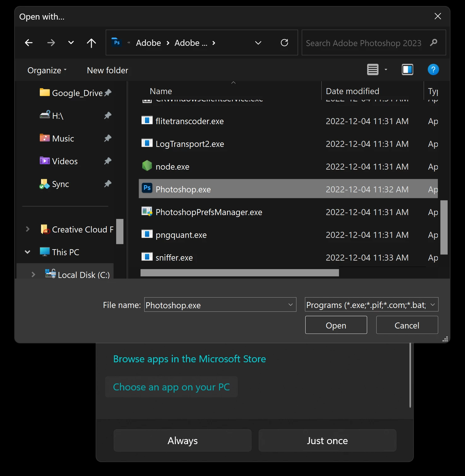Select This PC in the navigation pane

point(59,252)
